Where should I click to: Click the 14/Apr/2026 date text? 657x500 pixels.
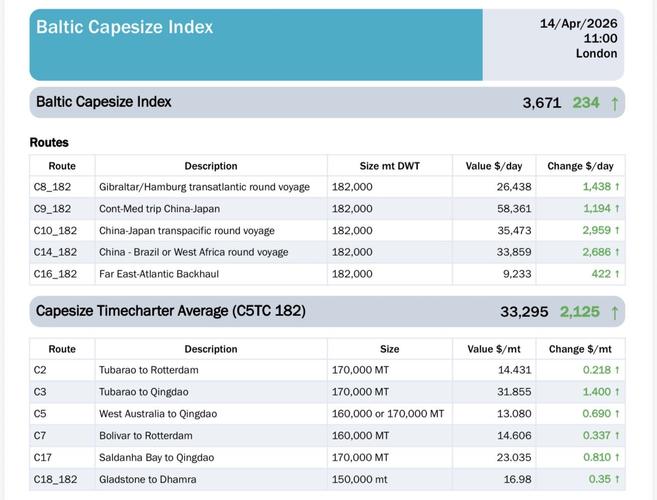pyautogui.click(x=578, y=24)
